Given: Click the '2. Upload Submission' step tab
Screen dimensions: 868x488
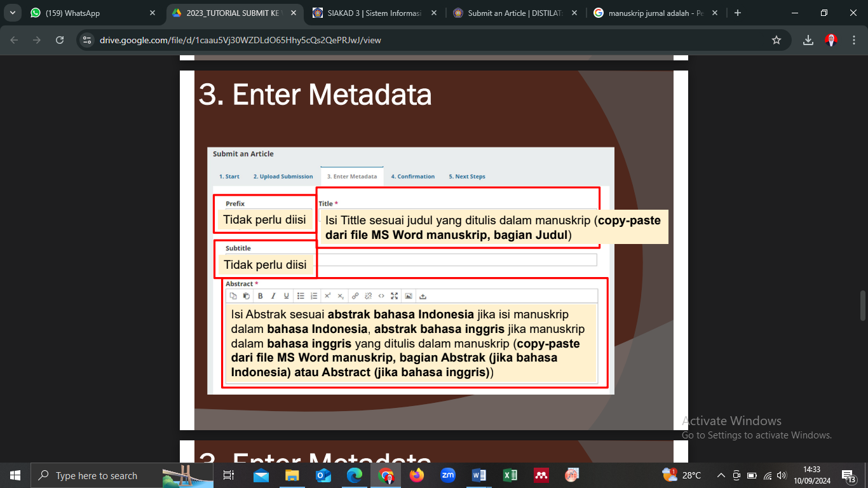Looking at the screenshot, I should 283,177.
